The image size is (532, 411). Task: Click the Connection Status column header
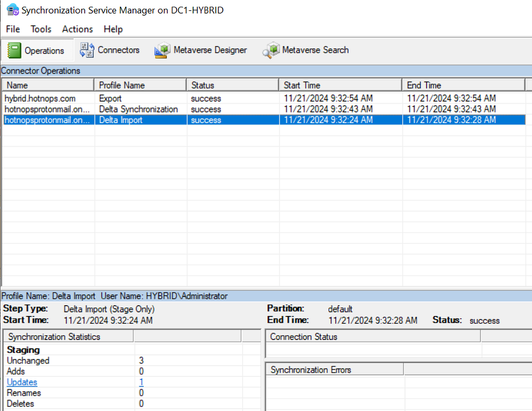pyautogui.click(x=373, y=336)
